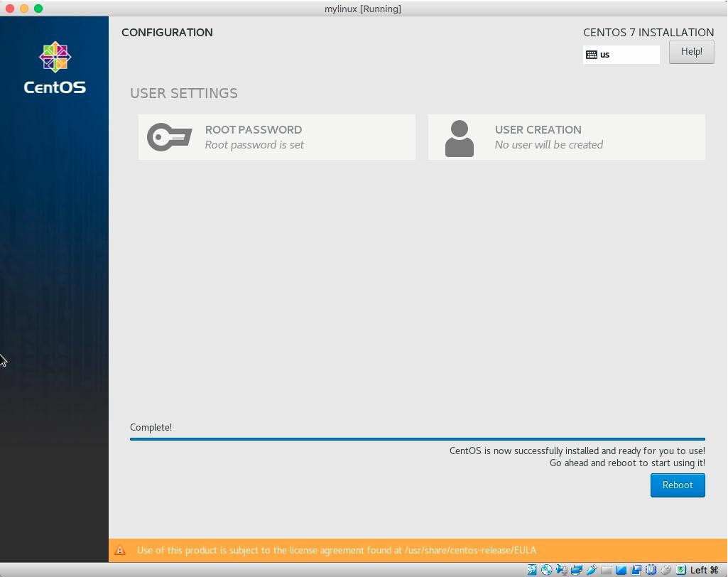
Task: Open the keyboard layout indicator showing us
Action: 621,54
